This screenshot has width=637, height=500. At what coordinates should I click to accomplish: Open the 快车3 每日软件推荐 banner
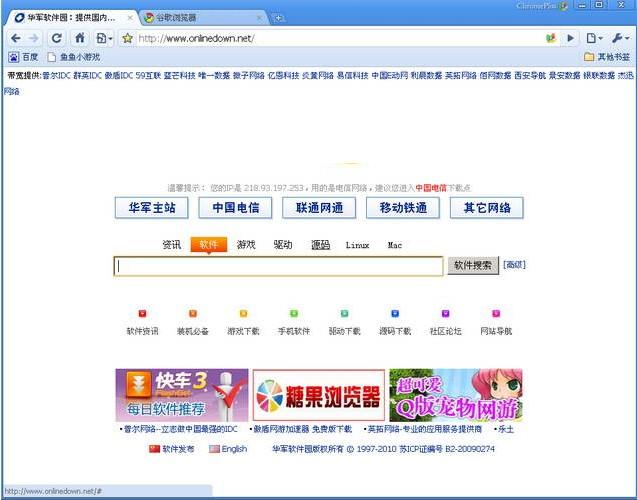click(182, 395)
